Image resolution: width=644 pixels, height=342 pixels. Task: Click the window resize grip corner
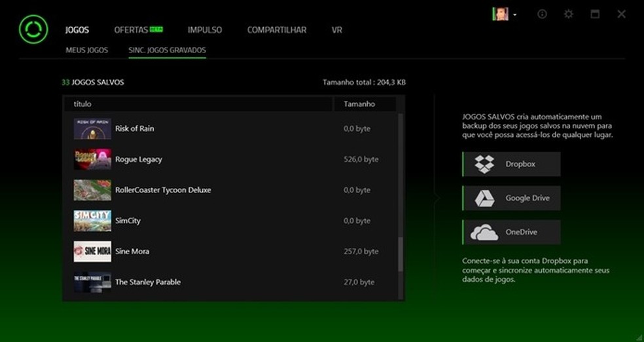[639, 337]
